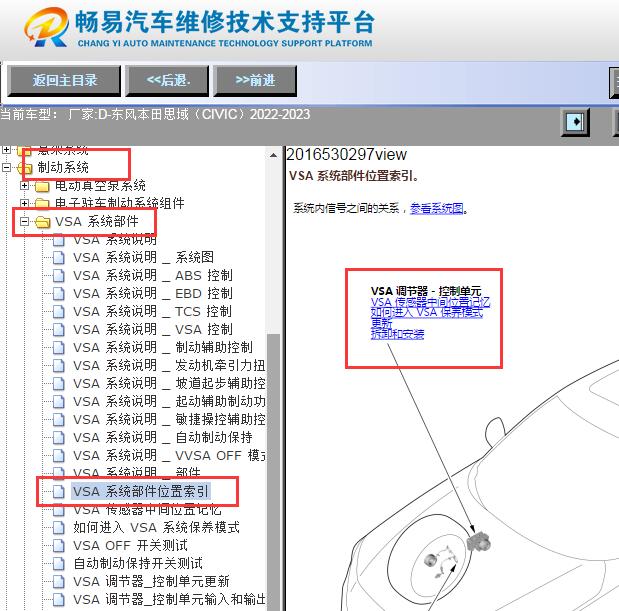The height and width of the screenshot is (611, 619).
Task: Click document icon beside VSA OFF 开关测试
Action: point(58,546)
